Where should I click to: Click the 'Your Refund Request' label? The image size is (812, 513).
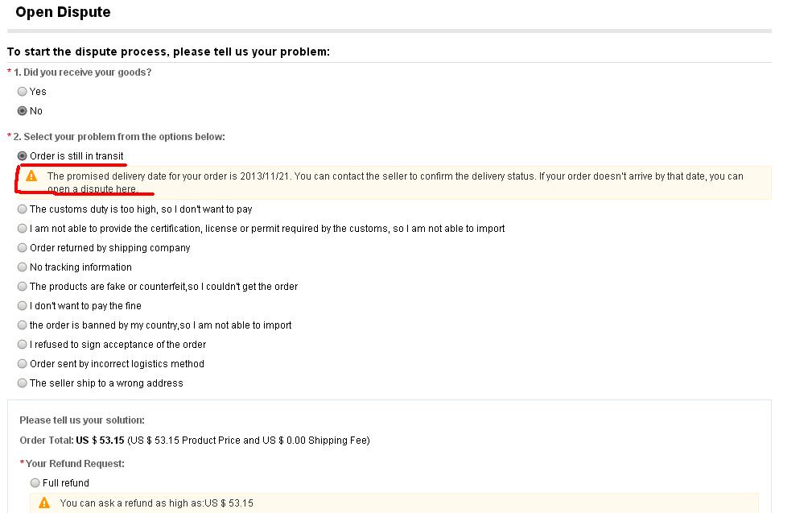75,464
